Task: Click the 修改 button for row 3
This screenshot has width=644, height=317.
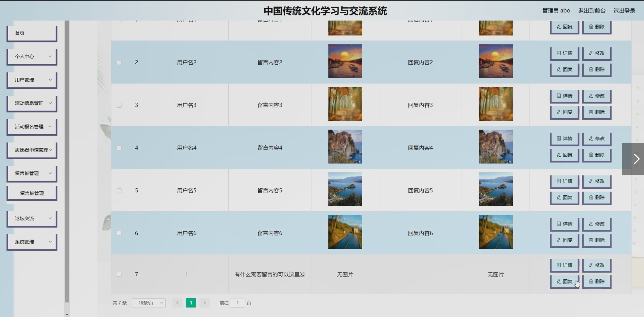Action: [596, 96]
